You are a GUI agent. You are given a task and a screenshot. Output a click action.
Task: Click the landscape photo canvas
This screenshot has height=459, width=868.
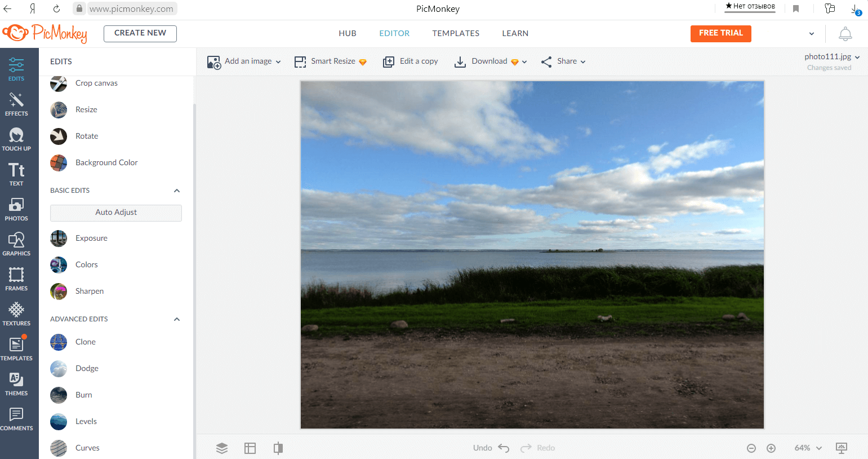click(532, 255)
